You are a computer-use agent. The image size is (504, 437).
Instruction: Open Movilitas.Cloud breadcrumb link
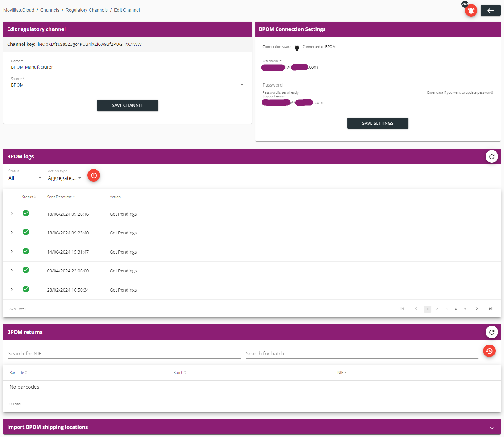point(19,10)
